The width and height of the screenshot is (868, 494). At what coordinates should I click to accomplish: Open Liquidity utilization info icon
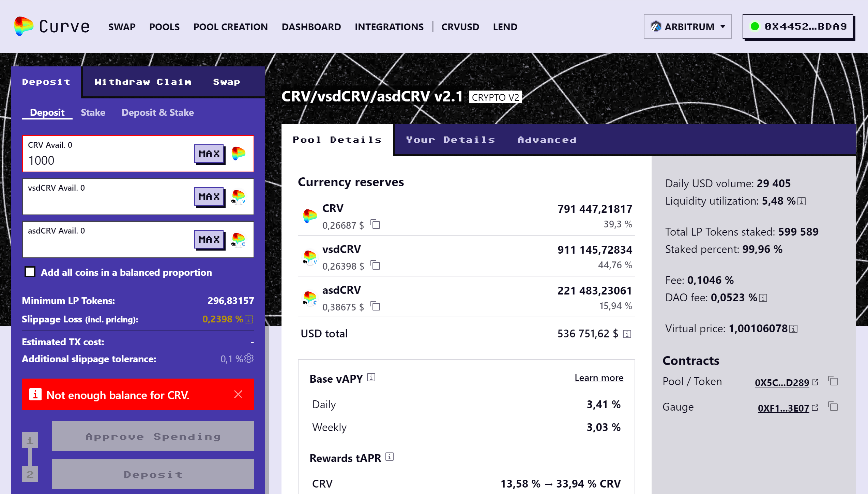[x=802, y=201]
